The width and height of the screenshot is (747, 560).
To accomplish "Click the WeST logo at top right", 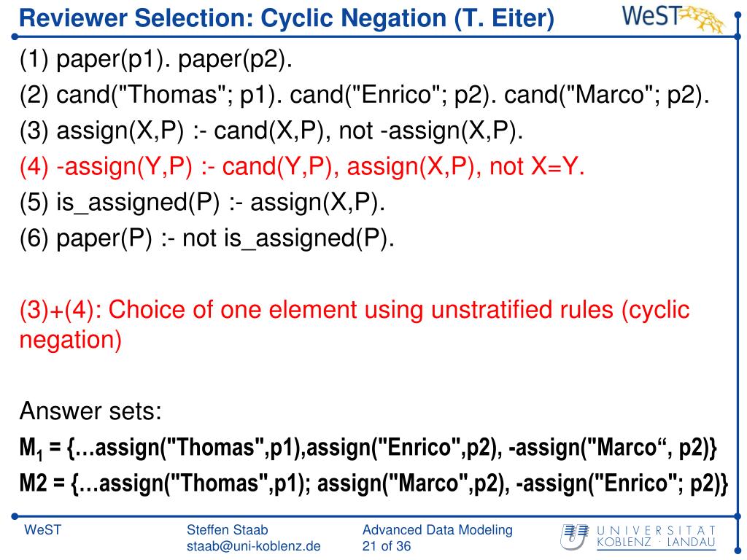I will [x=673, y=18].
